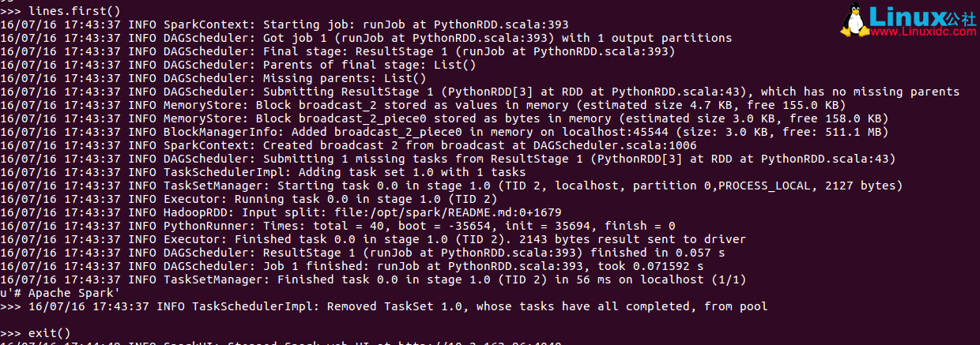Click the 'Adding task set 1.0' TaskSchedulerImpl line
980x345 pixels.
point(345,172)
